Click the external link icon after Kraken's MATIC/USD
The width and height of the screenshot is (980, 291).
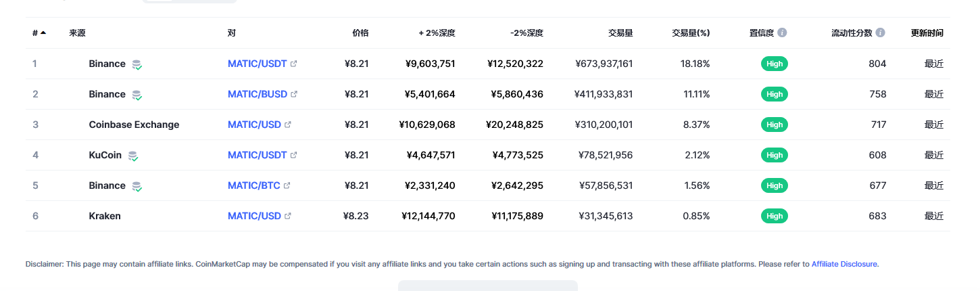288,216
